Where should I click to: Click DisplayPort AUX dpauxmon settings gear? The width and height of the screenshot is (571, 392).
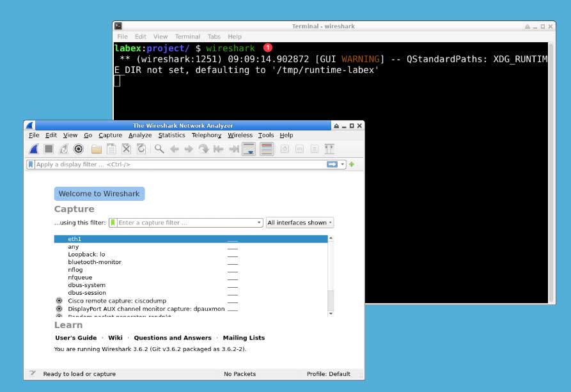(59, 309)
